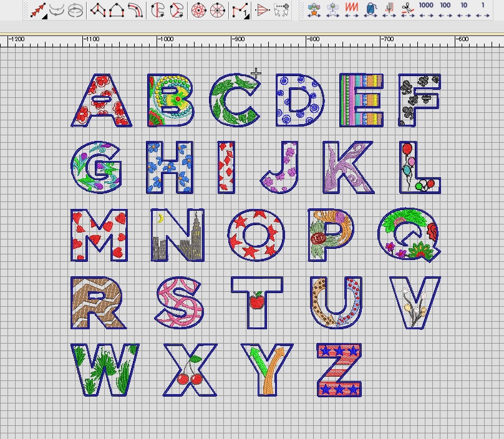This screenshot has height=439, width=504.
Task: Select the letter I with red diamonds
Action: [226, 168]
